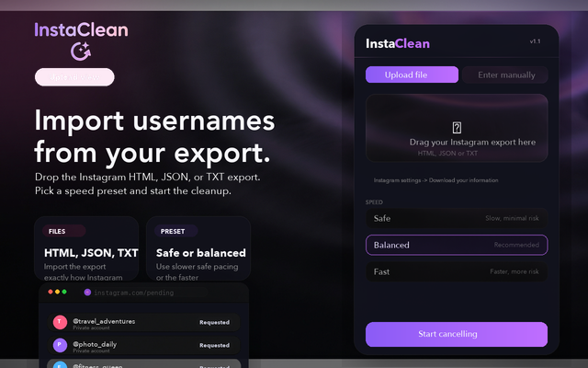The image size is (588, 368).
Task: Click the Instagram export drop zone
Action: (x=457, y=128)
